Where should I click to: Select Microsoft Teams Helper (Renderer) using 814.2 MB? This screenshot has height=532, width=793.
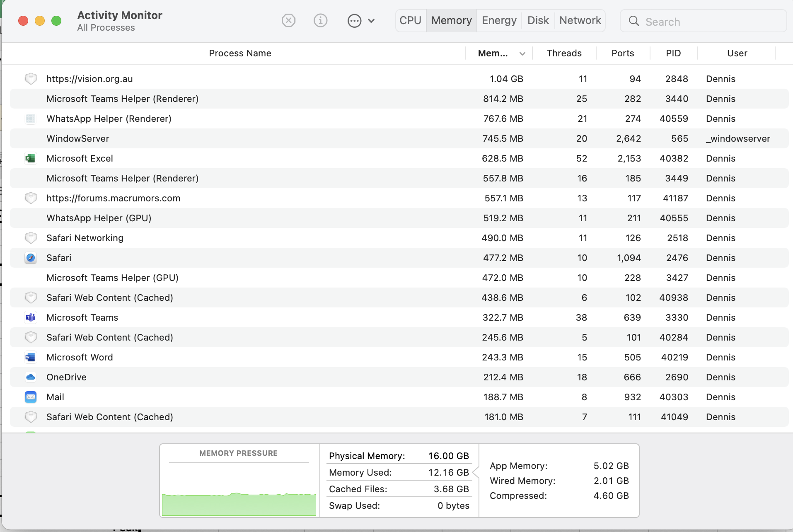click(399, 99)
